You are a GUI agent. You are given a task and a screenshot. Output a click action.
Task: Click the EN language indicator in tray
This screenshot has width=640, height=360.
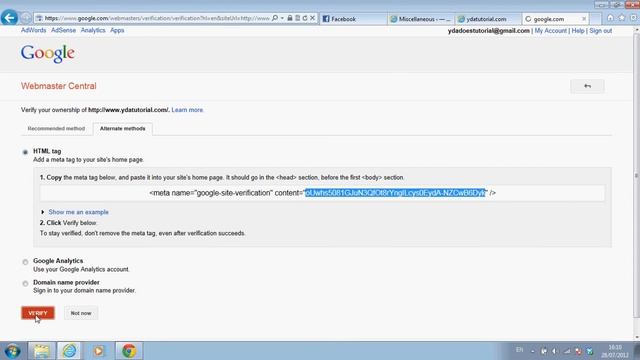click(x=519, y=350)
